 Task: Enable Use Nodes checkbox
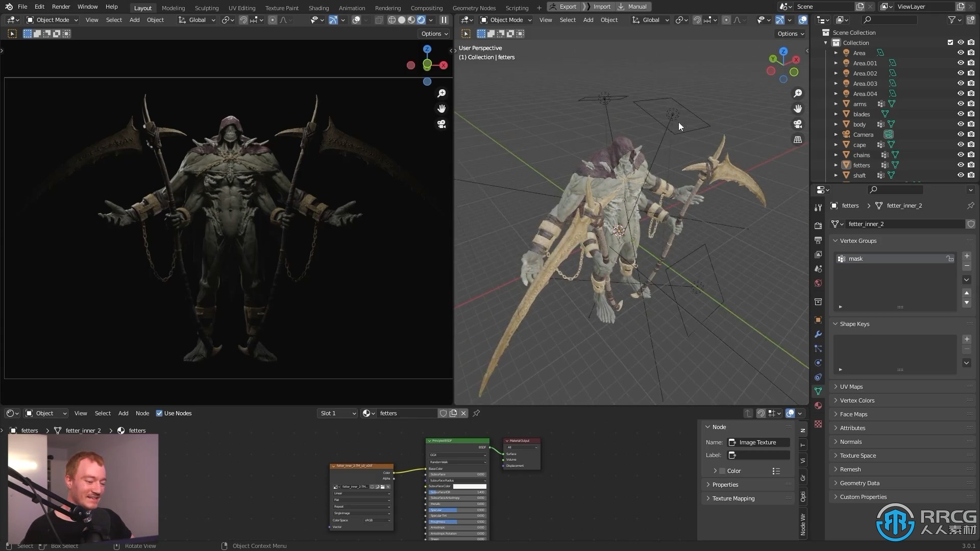click(160, 413)
